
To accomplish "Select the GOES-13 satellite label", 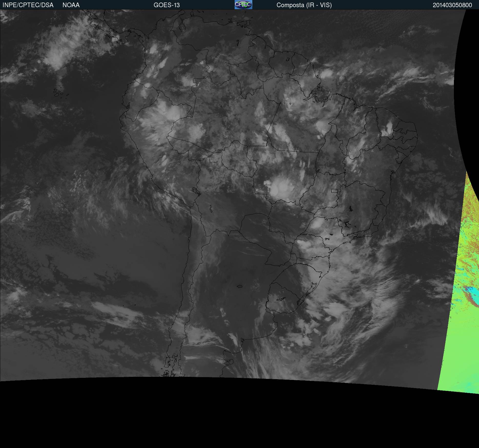I will click(x=167, y=5).
